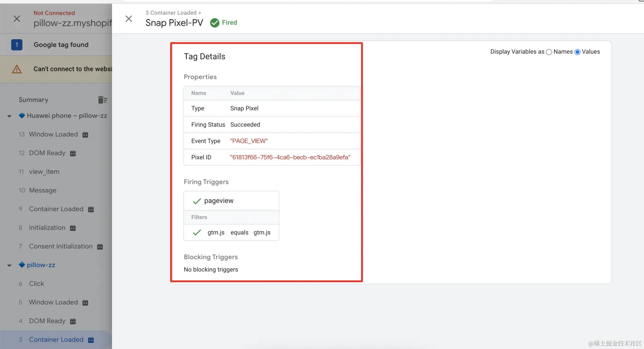Viewport: 644px width, 349px height.
Task: Collapse the Huawei phone – pillow-zz group
Action: coord(9,116)
